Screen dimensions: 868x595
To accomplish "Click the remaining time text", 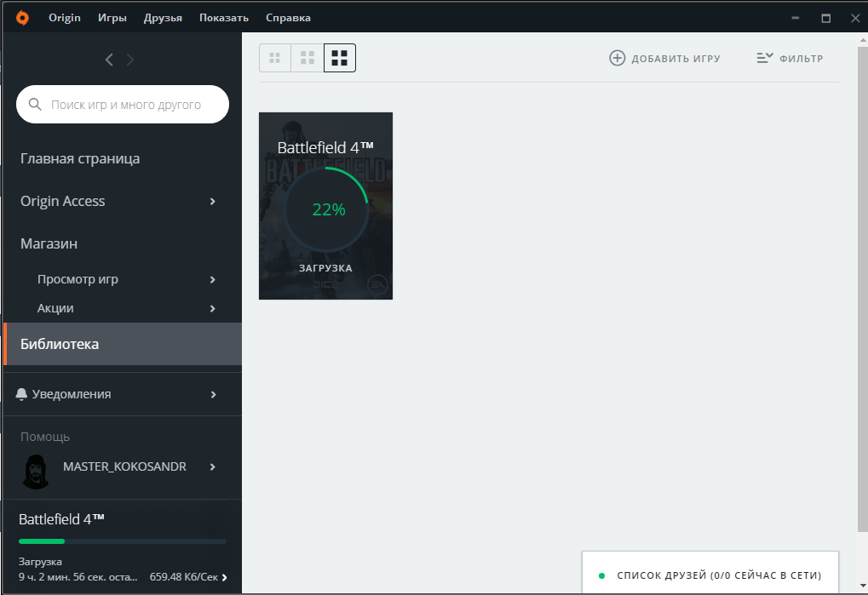I will [x=78, y=577].
